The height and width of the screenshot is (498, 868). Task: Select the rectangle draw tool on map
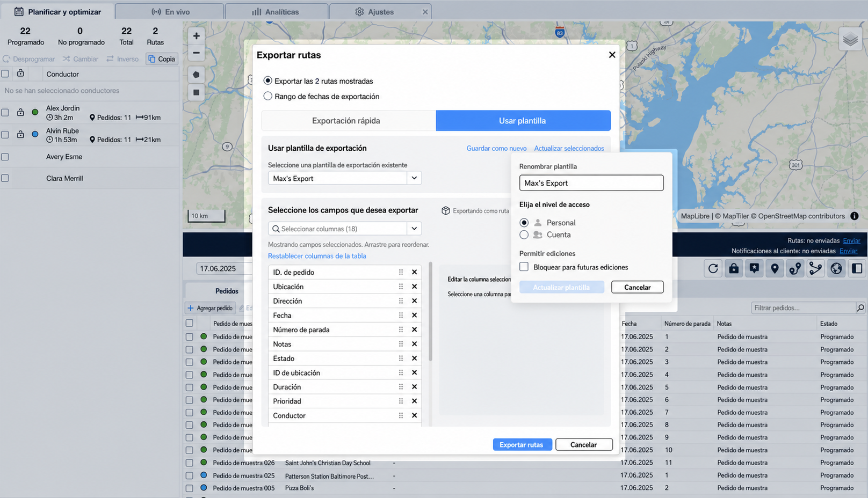[196, 92]
